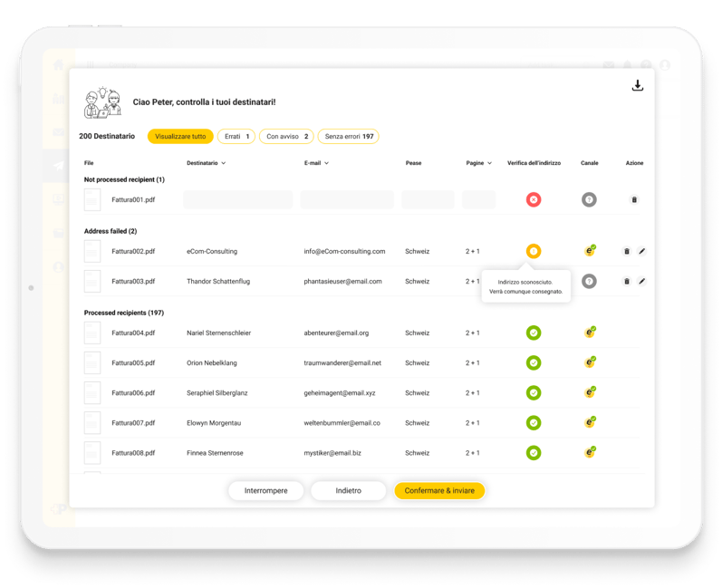
Task: Click green verified checkmark for Fattura004.pdf
Action: click(534, 333)
